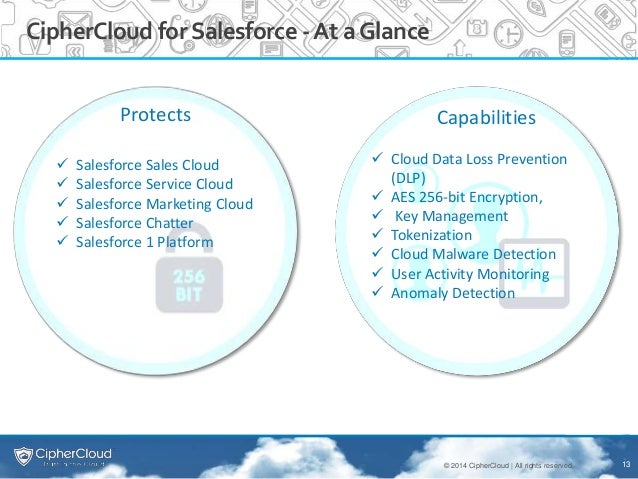The width and height of the screenshot is (638, 479).
Task: Select 'Cloud Data Loss Prevention' text
Action: pyautogui.click(x=479, y=159)
